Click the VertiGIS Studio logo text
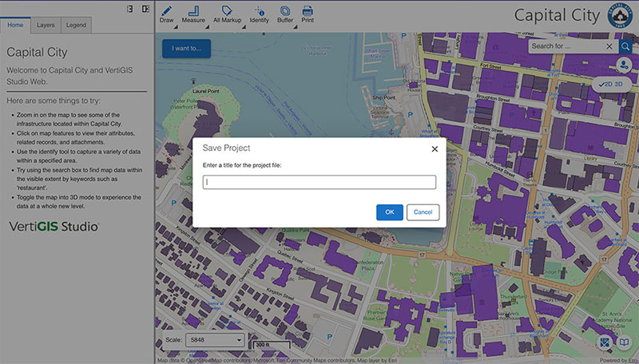Screen dimensions: 639x364 coord(54,227)
